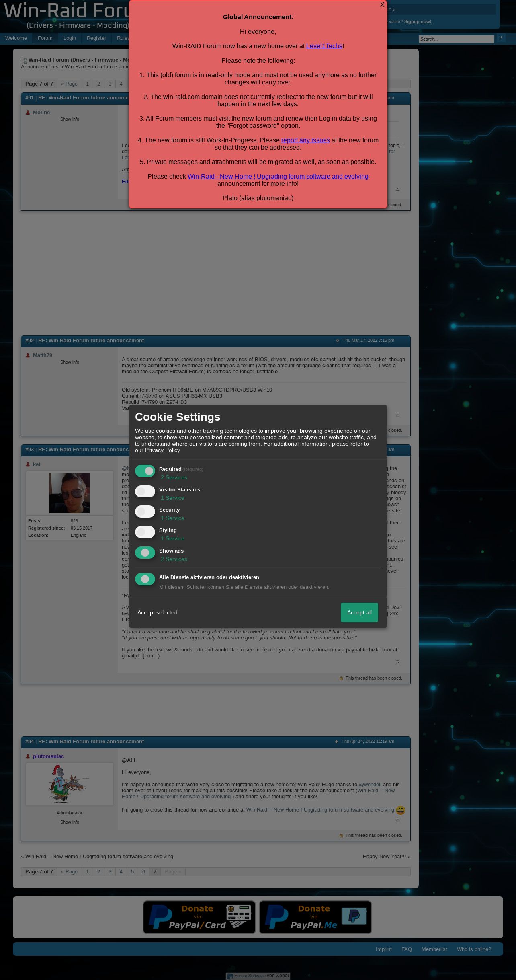Jump to top from post #91 arrow icon
Screen dimensions: 516x980
pos(398,189)
